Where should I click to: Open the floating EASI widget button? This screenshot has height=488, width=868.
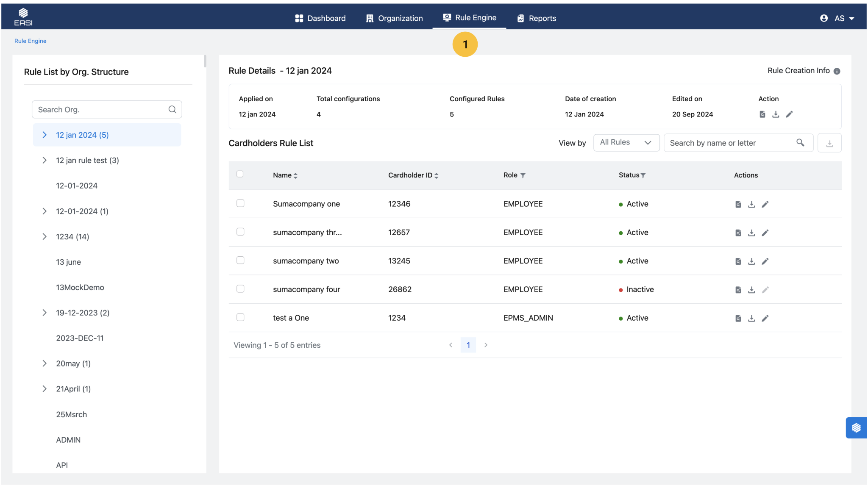click(x=856, y=428)
